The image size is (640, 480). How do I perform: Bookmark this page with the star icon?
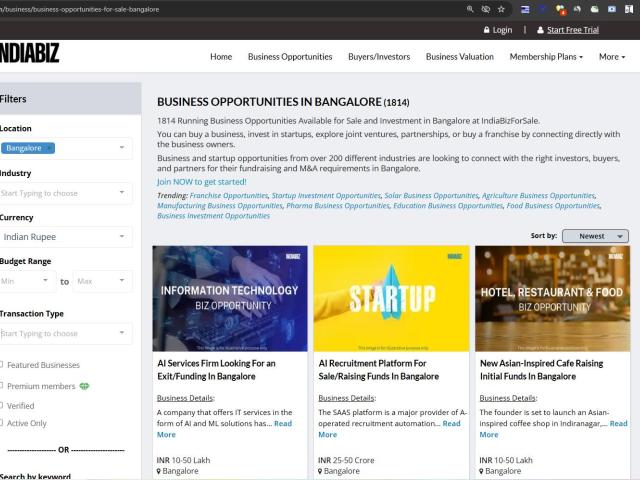coord(501,9)
